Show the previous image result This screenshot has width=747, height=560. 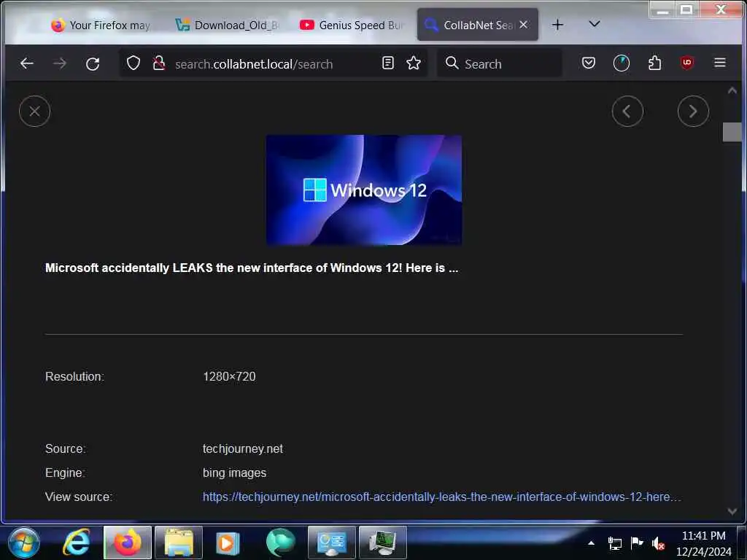click(x=627, y=112)
